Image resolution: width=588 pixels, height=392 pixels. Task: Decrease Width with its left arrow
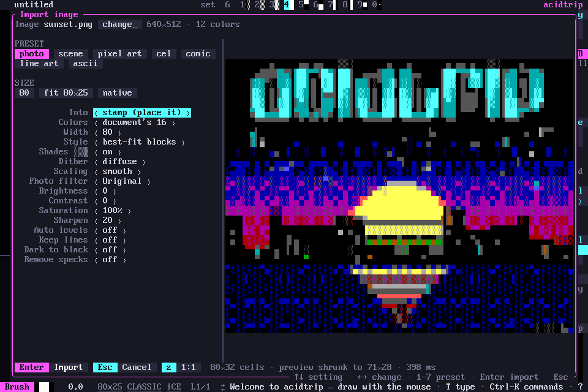96,132
